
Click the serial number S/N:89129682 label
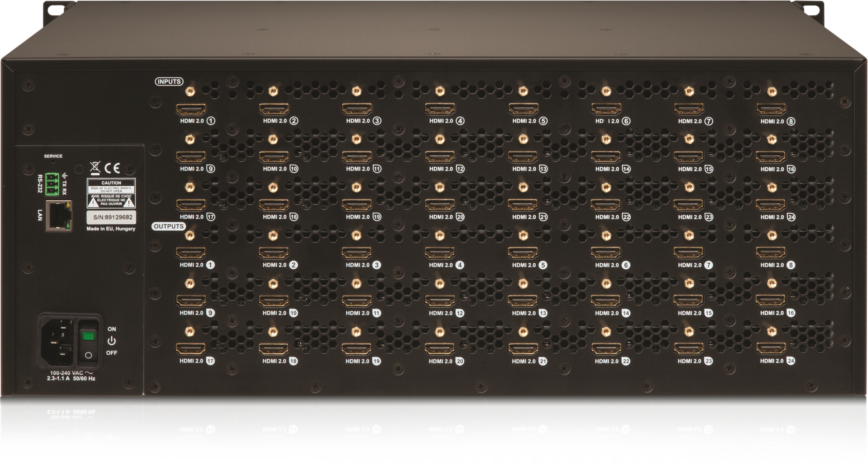point(111,217)
